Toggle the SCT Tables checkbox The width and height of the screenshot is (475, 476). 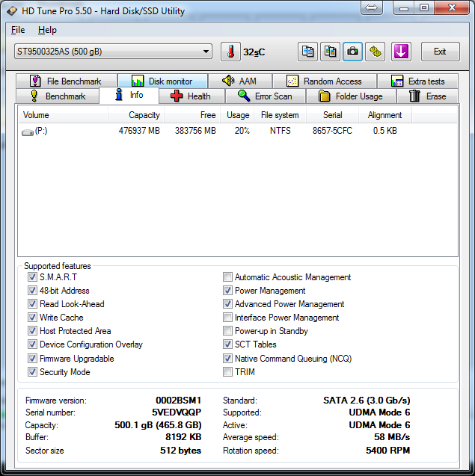[x=227, y=344]
